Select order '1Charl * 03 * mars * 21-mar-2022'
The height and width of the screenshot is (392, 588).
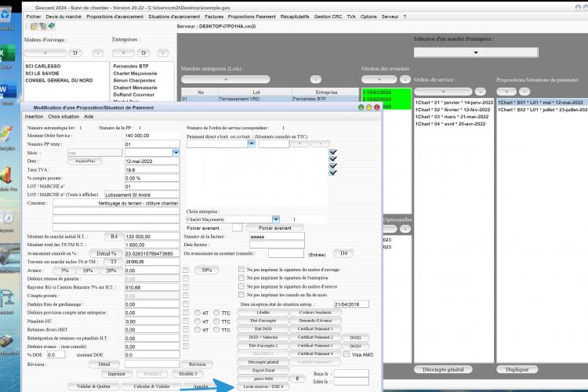452,117
